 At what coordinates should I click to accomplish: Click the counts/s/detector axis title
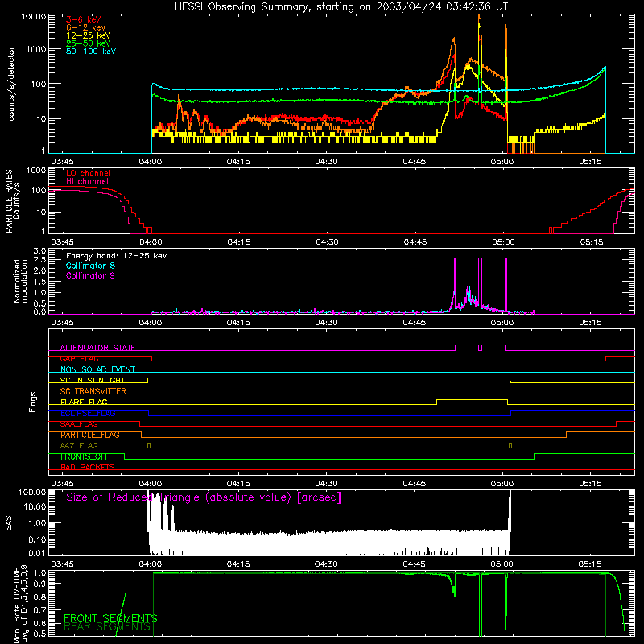11,84
